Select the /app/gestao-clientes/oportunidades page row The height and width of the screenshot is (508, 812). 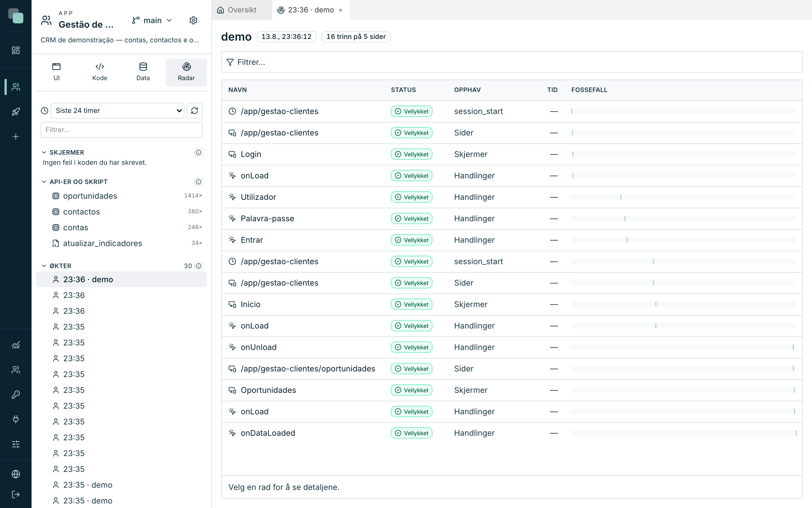click(512, 369)
